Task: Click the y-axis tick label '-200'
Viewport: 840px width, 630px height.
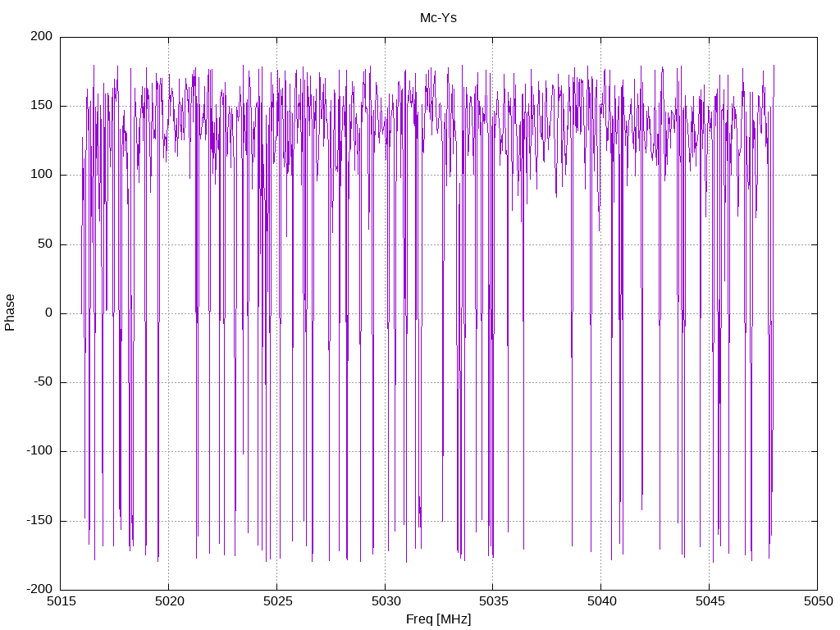Action: pyautogui.click(x=39, y=589)
